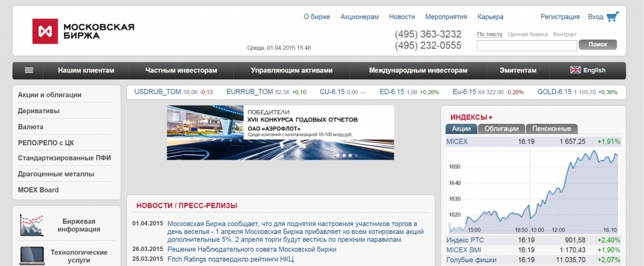Click ED-6.15 ticker
The image size is (644, 266).
[392, 92]
